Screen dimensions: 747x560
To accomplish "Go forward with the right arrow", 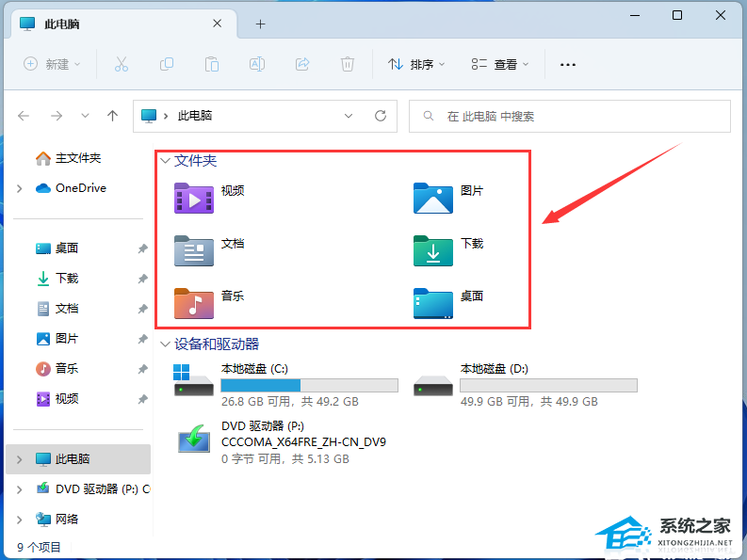I will tap(57, 116).
